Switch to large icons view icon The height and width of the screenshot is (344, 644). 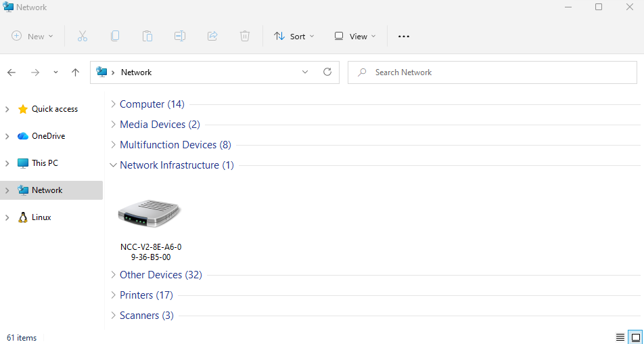coord(636,337)
